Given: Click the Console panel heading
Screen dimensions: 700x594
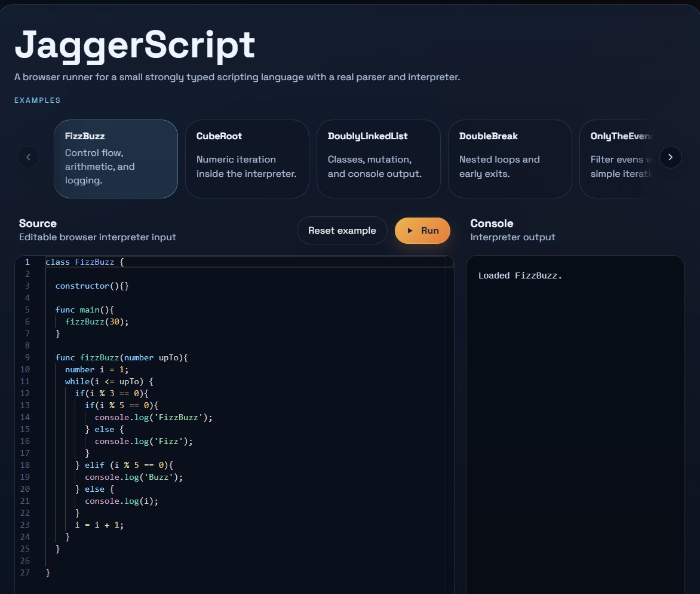Looking at the screenshot, I should (492, 223).
